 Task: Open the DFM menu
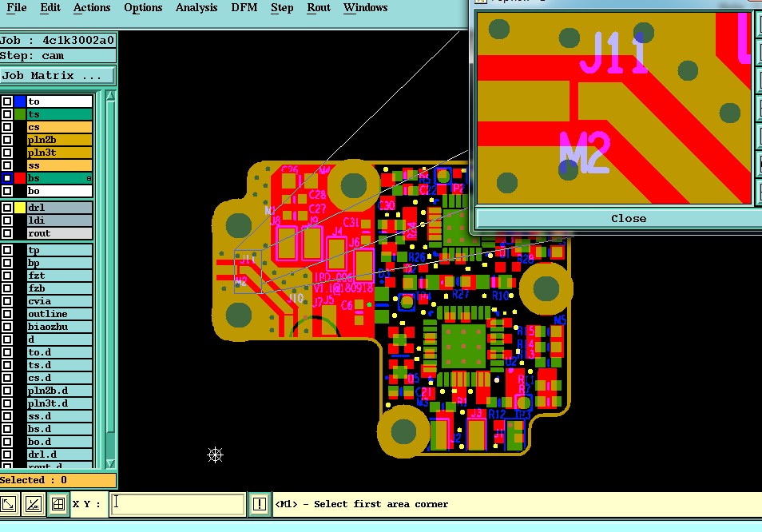[244, 8]
